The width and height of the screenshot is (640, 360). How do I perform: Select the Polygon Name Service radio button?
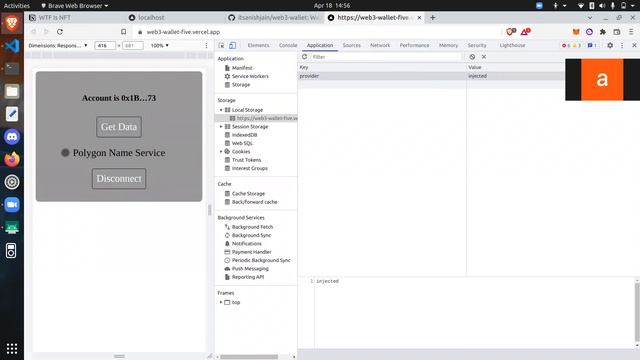coord(65,153)
